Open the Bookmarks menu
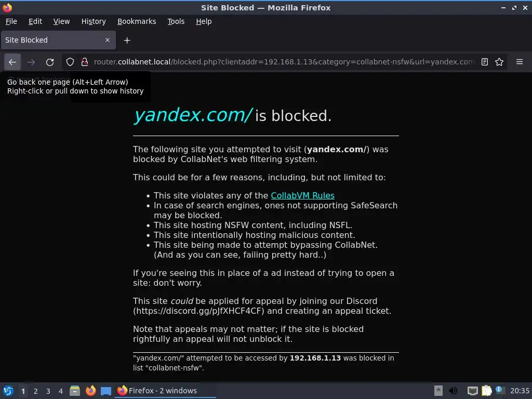The width and height of the screenshot is (532, 399). point(137,21)
